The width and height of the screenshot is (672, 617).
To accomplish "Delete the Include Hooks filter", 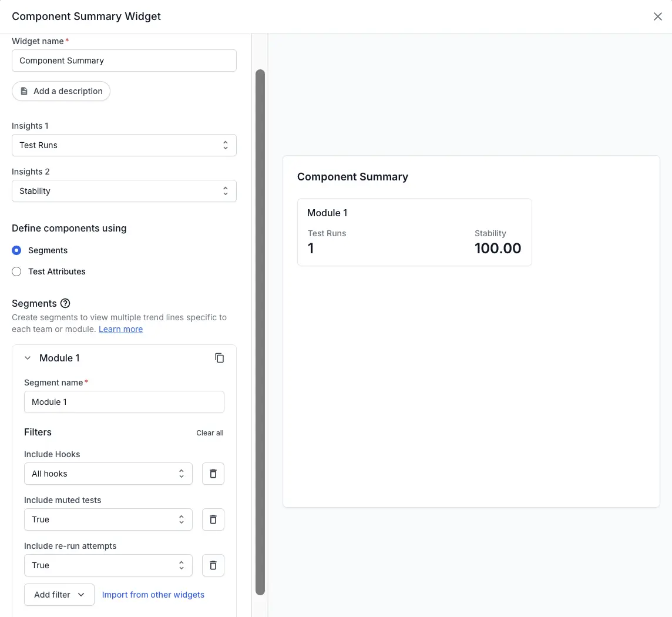I will (x=213, y=474).
